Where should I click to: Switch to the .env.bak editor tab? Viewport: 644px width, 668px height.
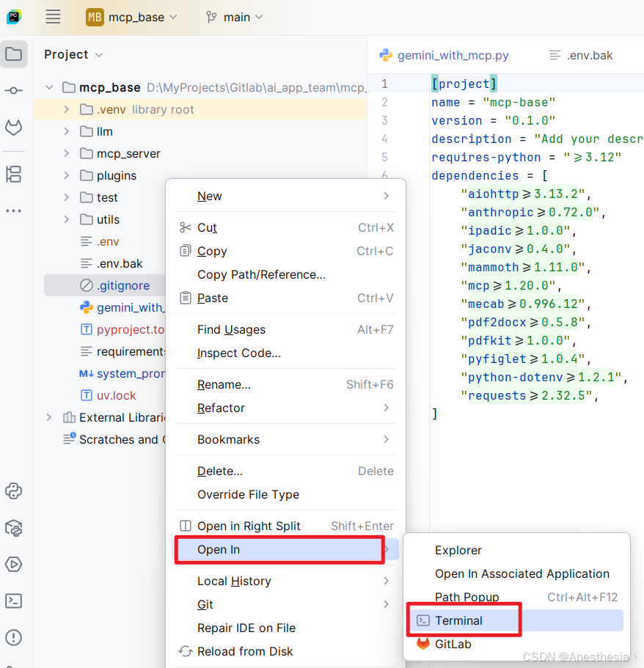click(x=580, y=55)
